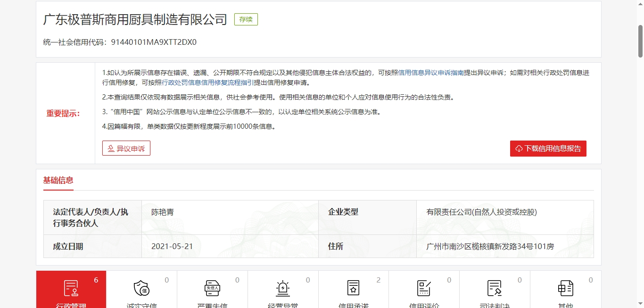Viewport: 644px width, 308px height.
Task: Click the page vertical scrollbar thumb
Action: pyautogui.click(x=641, y=42)
